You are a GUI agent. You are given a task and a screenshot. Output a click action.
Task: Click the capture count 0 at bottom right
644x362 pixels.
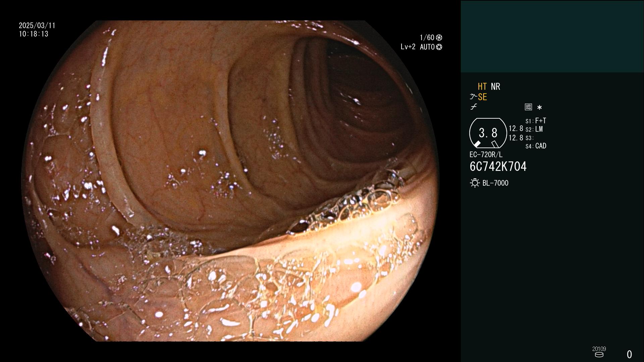[x=629, y=354]
